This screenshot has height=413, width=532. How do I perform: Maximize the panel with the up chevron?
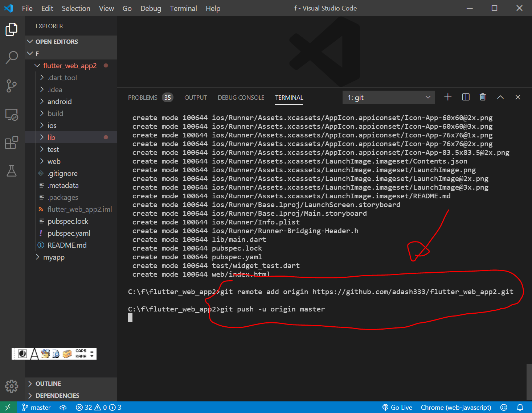click(500, 97)
